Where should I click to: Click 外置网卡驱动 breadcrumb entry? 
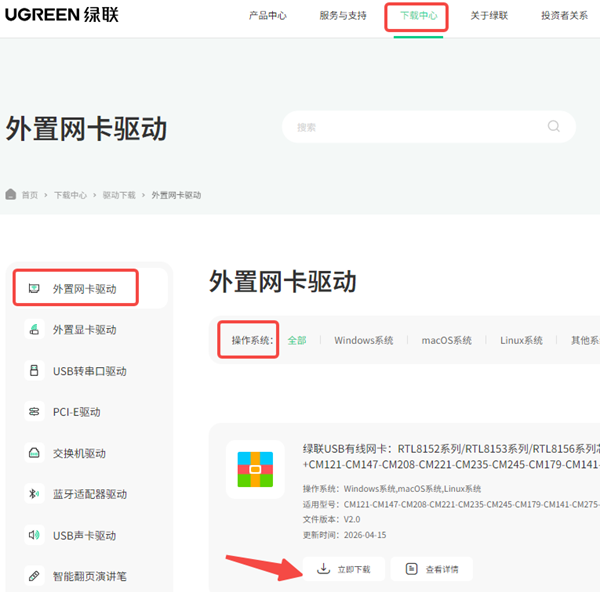tap(176, 195)
